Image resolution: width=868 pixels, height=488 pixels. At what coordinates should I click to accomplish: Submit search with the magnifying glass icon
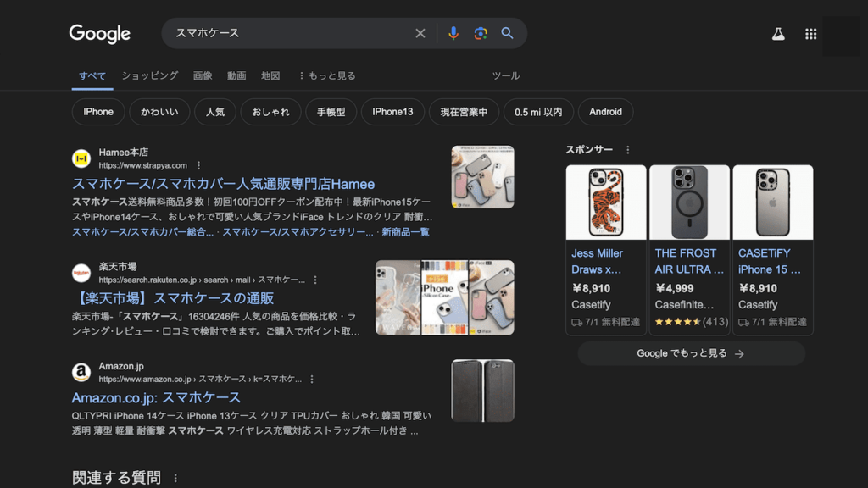point(507,33)
